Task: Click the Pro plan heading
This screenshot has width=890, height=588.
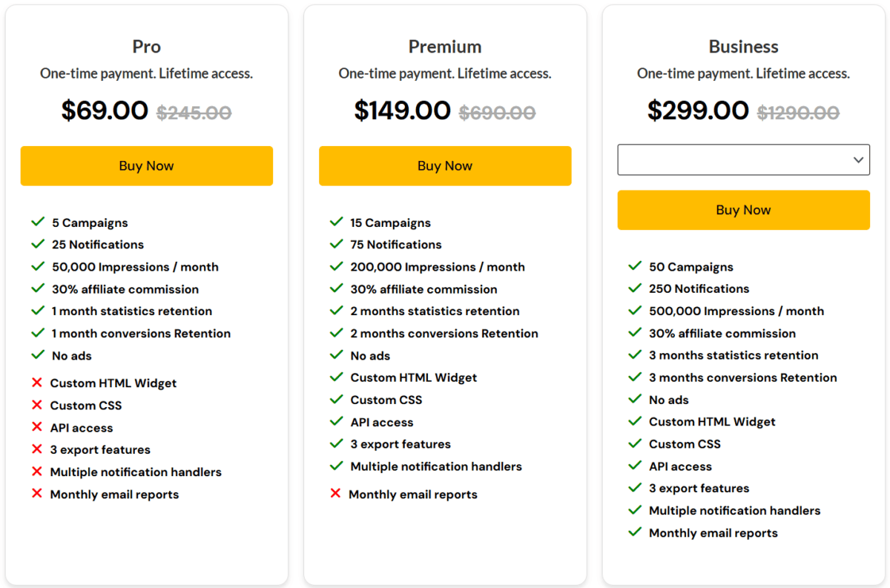Action: [x=146, y=47]
